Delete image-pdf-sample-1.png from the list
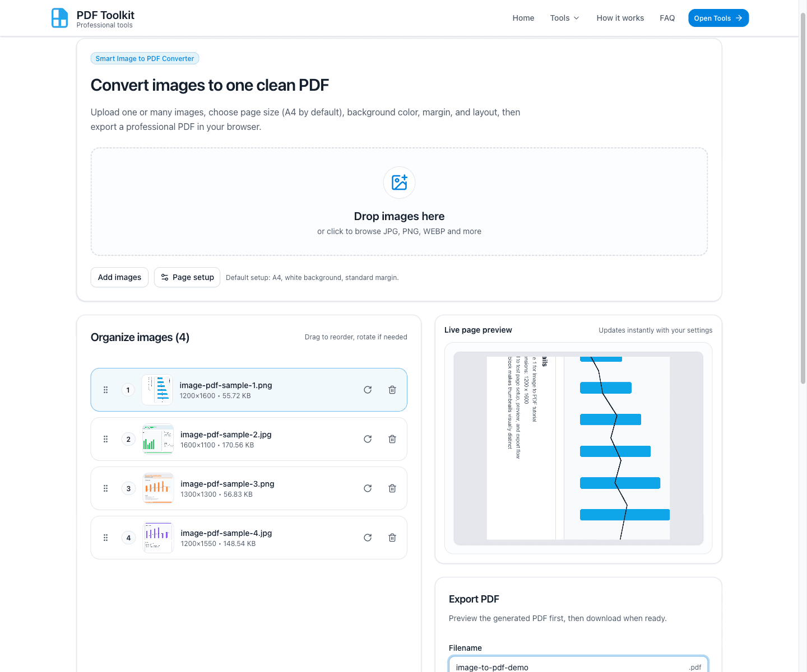Image resolution: width=807 pixels, height=672 pixels. (x=392, y=390)
